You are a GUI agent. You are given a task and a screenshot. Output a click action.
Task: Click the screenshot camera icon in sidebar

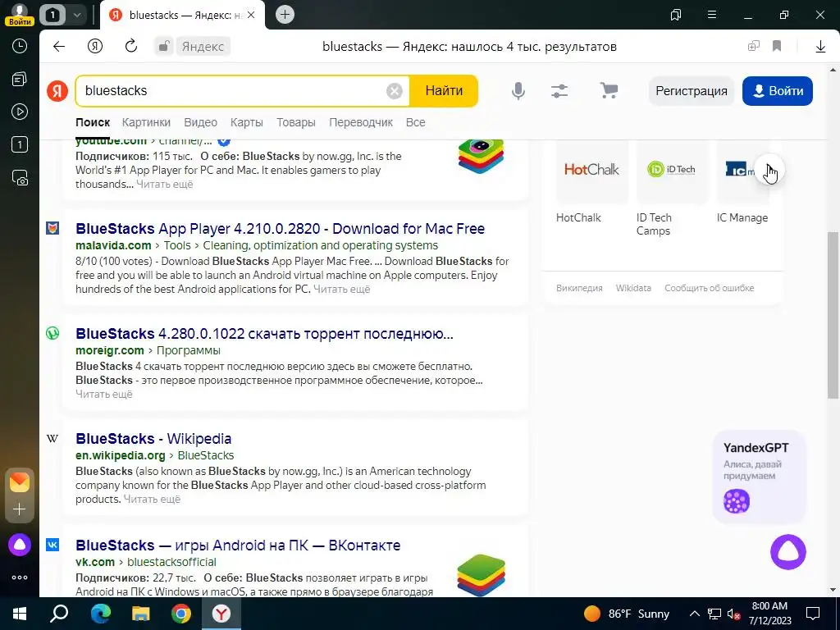(20, 177)
